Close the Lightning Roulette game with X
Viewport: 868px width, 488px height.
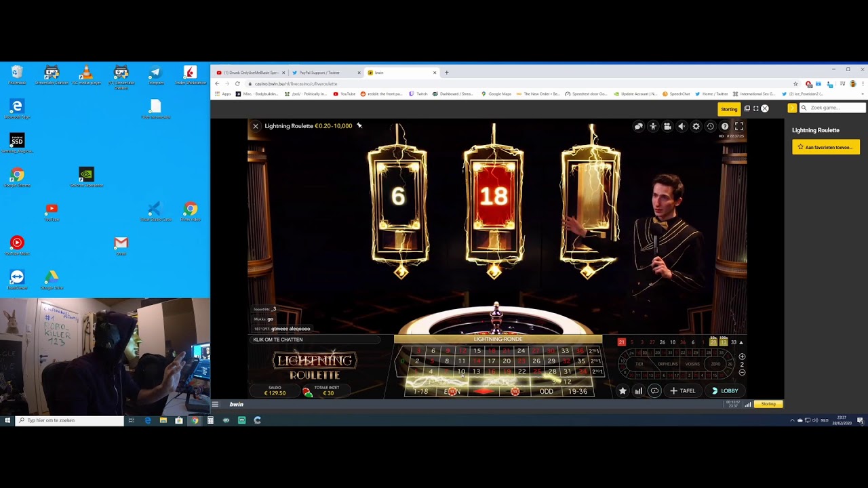pyautogui.click(x=256, y=126)
